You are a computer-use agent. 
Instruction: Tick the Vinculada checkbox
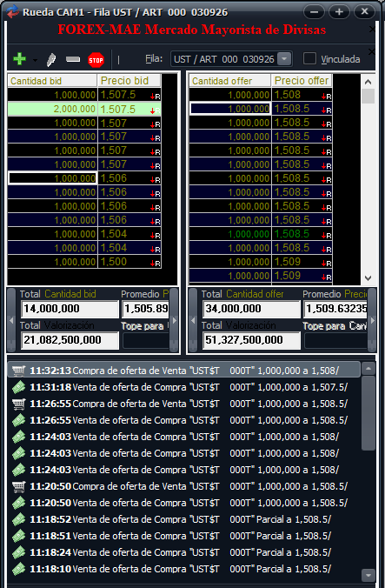309,59
